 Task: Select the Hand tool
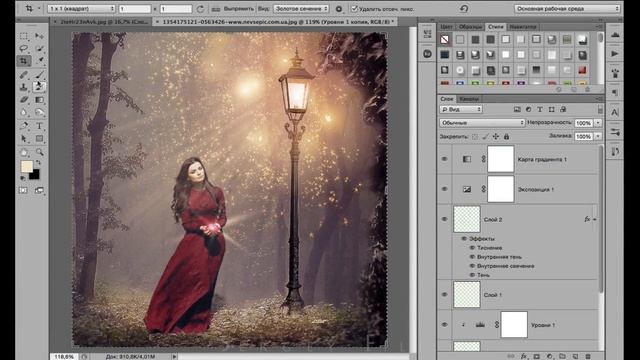24,152
